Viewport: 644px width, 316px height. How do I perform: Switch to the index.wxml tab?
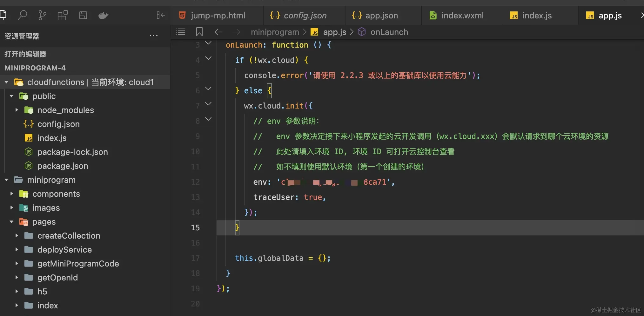click(462, 15)
